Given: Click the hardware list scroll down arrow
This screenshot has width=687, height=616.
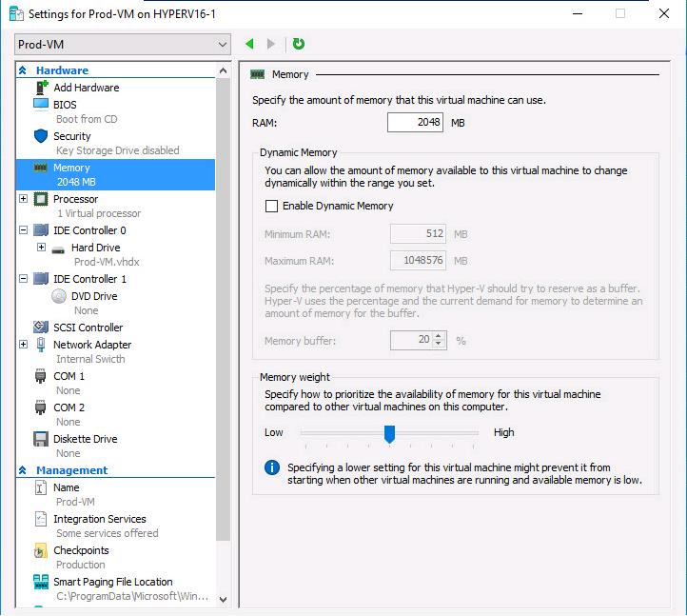Looking at the screenshot, I should pos(223,600).
